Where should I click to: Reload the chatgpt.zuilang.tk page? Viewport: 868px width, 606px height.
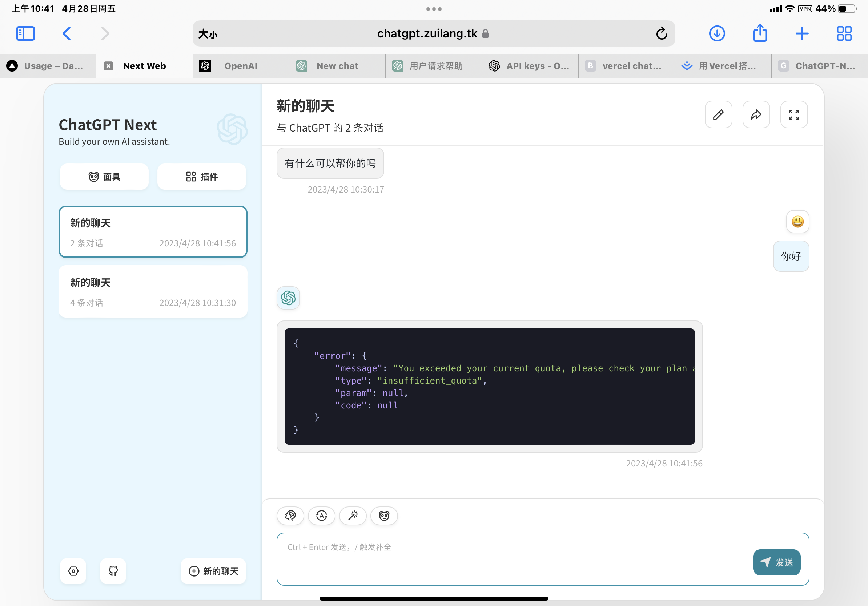point(661,33)
